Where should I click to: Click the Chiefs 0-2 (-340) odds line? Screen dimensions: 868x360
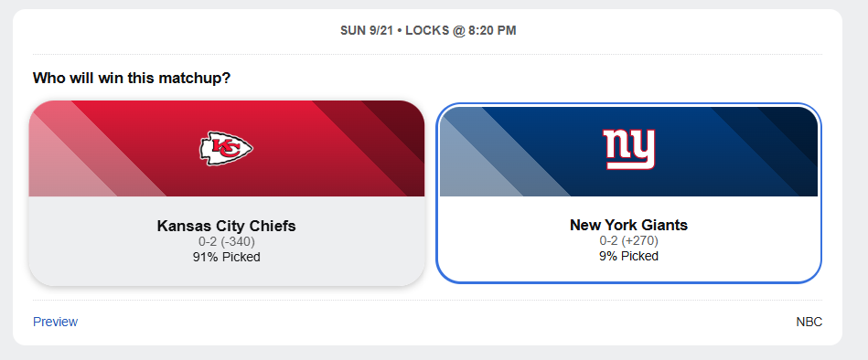coord(227,242)
